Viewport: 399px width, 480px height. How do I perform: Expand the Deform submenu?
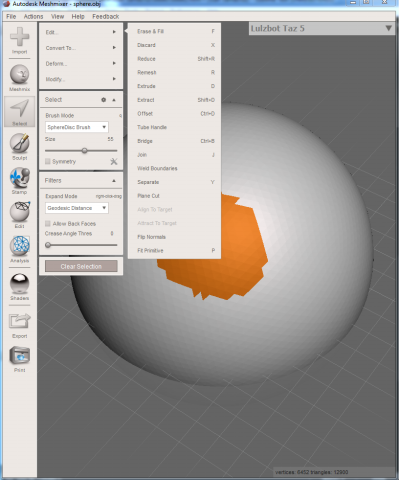[81, 64]
